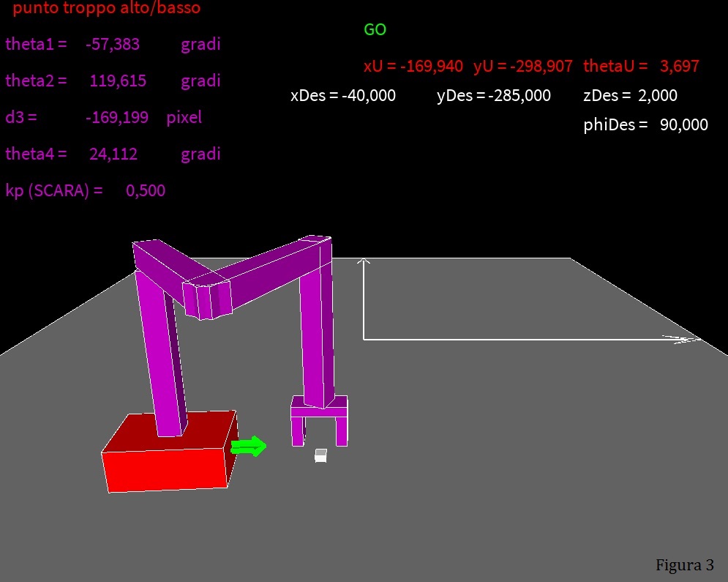Click the green GO status text

click(x=375, y=30)
